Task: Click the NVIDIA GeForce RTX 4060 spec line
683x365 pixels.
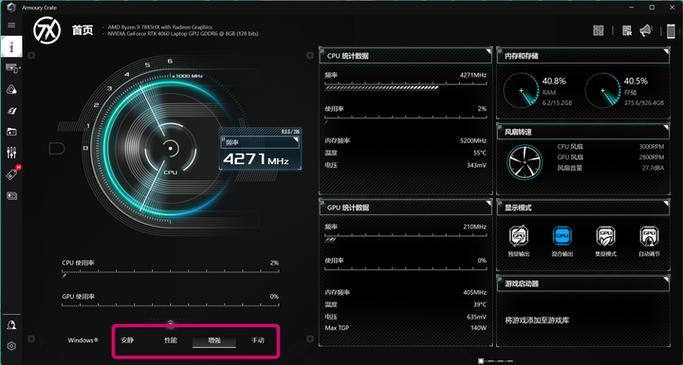Action: (183, 34)
